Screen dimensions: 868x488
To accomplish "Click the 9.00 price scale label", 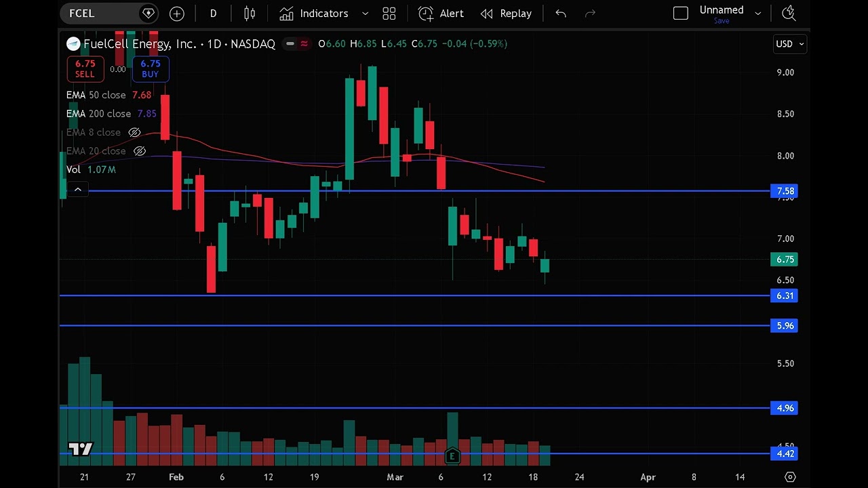I will coord(785,73).
